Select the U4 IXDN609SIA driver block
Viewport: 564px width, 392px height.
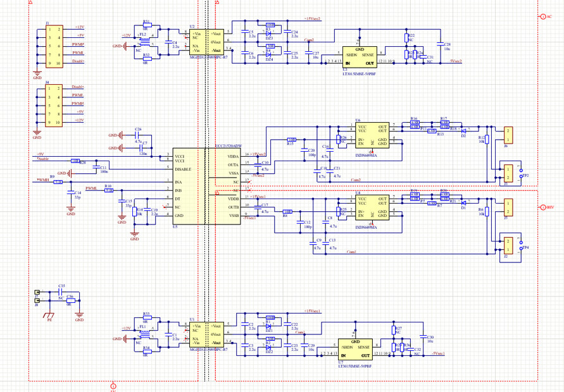(x=372, y=207)
